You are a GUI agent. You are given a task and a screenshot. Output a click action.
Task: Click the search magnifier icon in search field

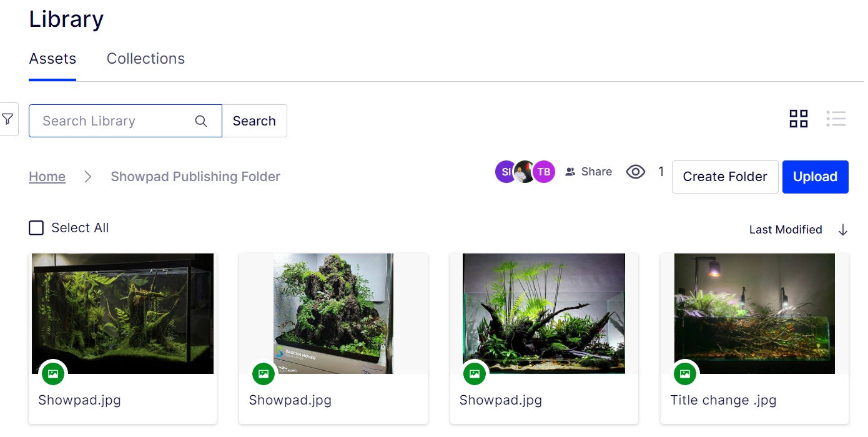(200, 120)
